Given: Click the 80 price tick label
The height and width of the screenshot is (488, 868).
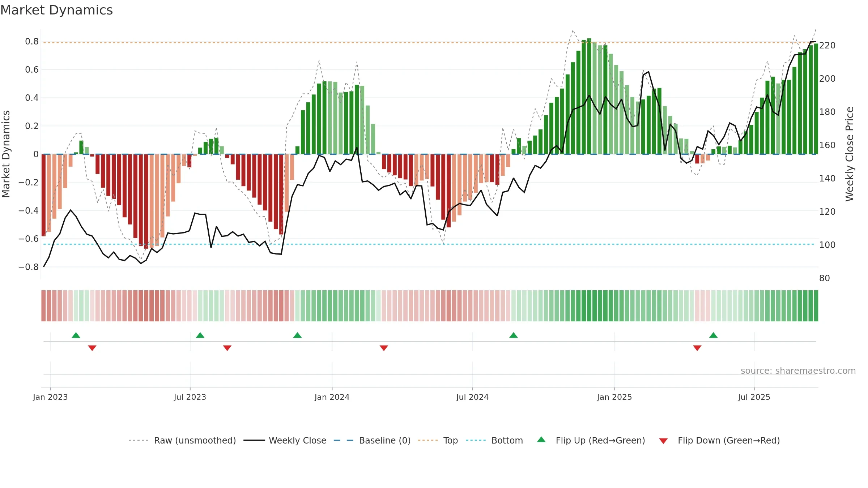Looking at the screenshot, I should click(825, 278).
